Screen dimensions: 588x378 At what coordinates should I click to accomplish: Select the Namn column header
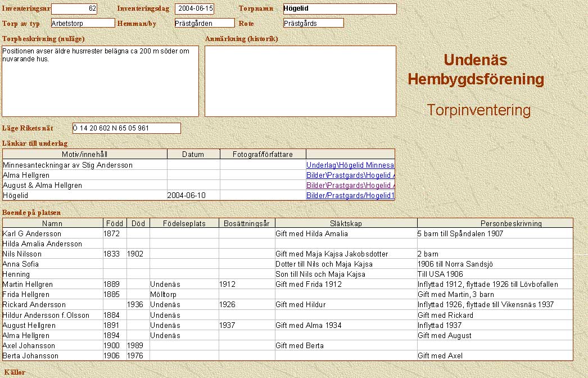tap(52, 223)
